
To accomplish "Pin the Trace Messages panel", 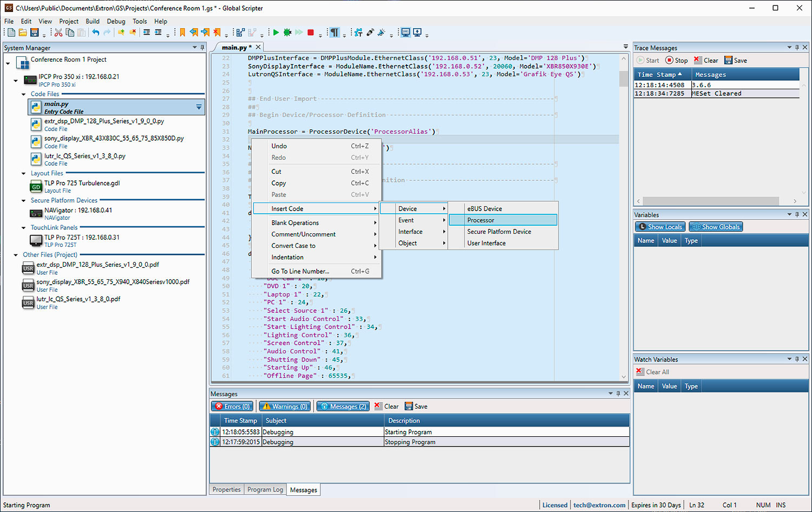I will pyautogui.click(x=797, y=48).
